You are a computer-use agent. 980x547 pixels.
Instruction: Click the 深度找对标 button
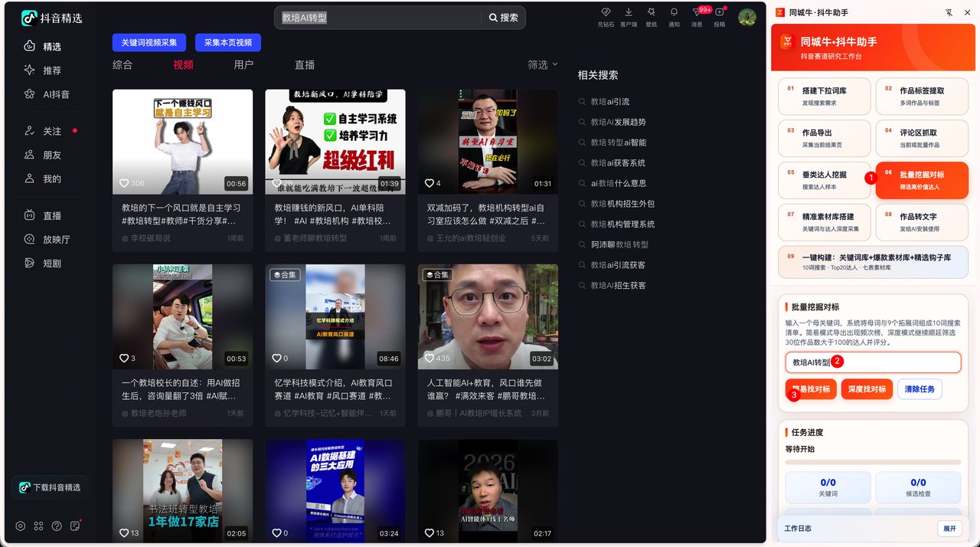867,389
